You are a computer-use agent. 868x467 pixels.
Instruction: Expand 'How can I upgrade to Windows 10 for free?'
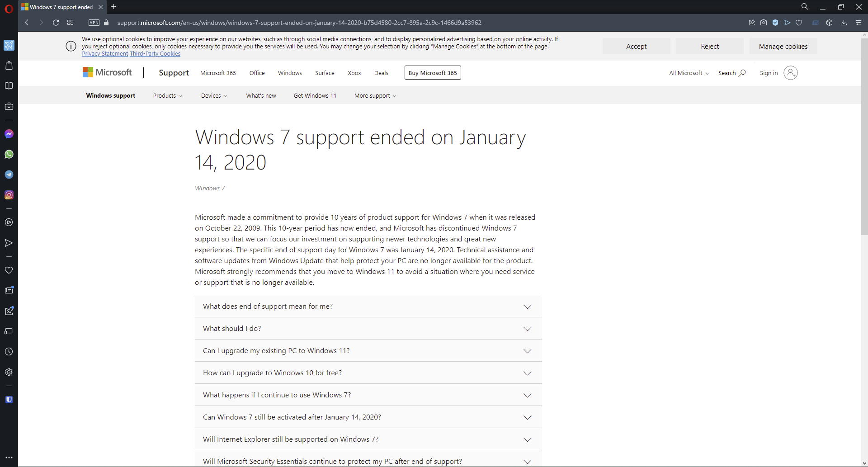368,373
